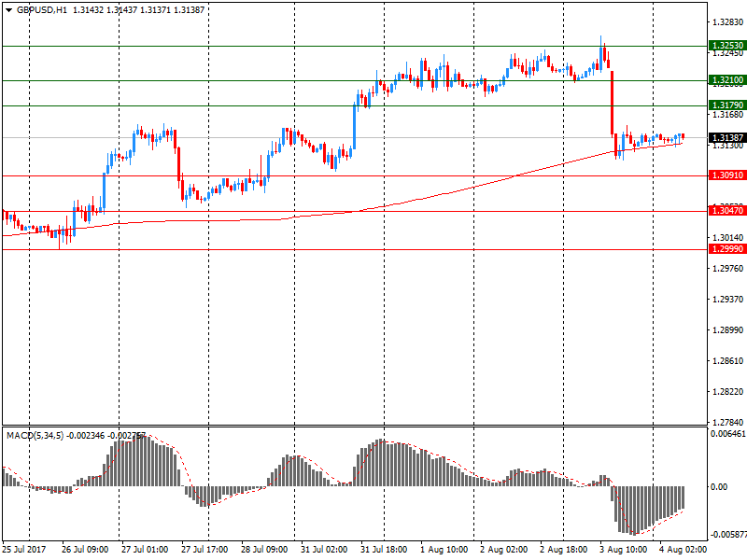Click the 31 Jul 02:00 time label

click(324, 549)
